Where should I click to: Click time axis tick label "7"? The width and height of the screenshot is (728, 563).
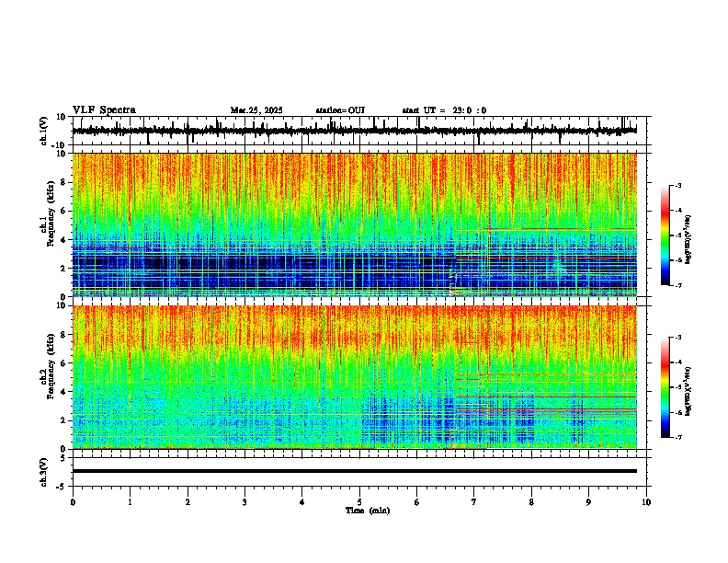pos(474,502)
